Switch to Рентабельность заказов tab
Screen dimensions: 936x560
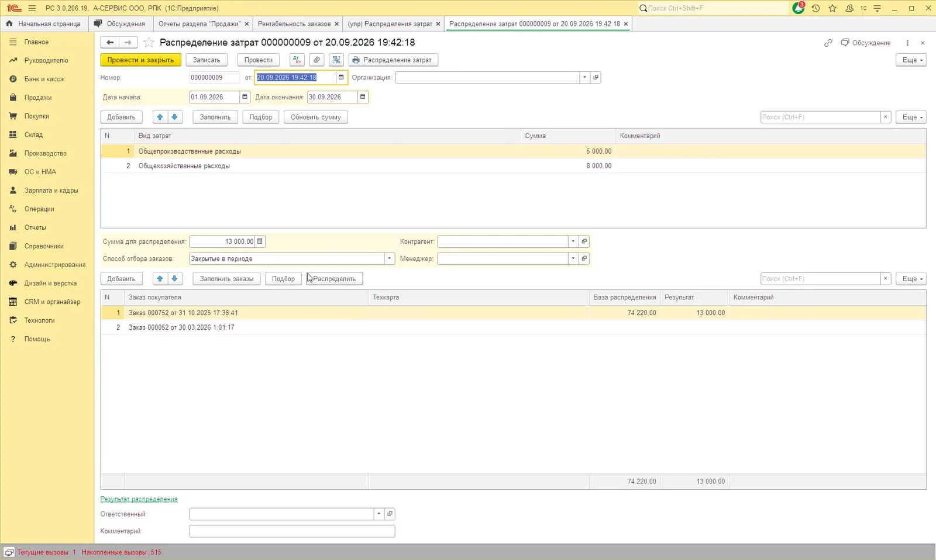coord(294,24)
